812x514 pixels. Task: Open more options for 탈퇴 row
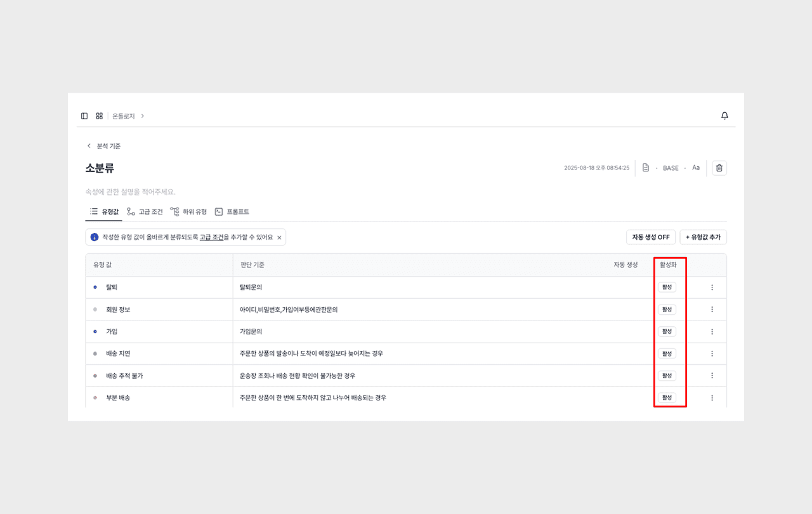(x=712, y=287)
